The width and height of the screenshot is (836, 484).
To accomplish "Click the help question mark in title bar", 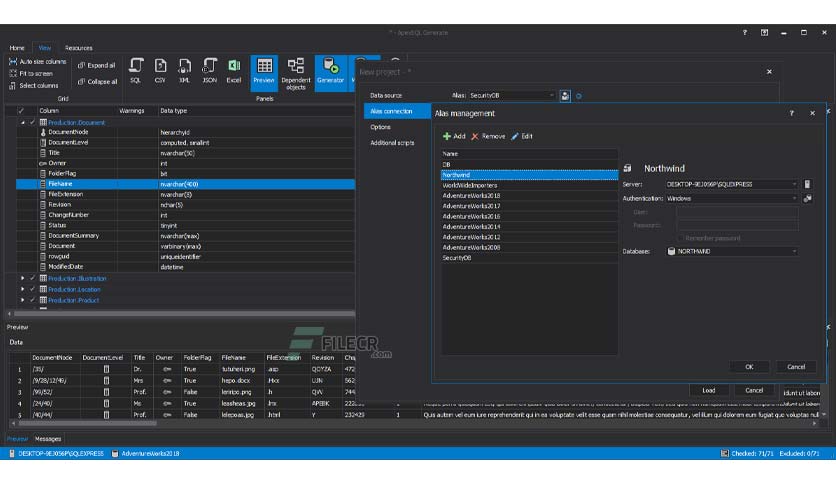I will 745,33.
